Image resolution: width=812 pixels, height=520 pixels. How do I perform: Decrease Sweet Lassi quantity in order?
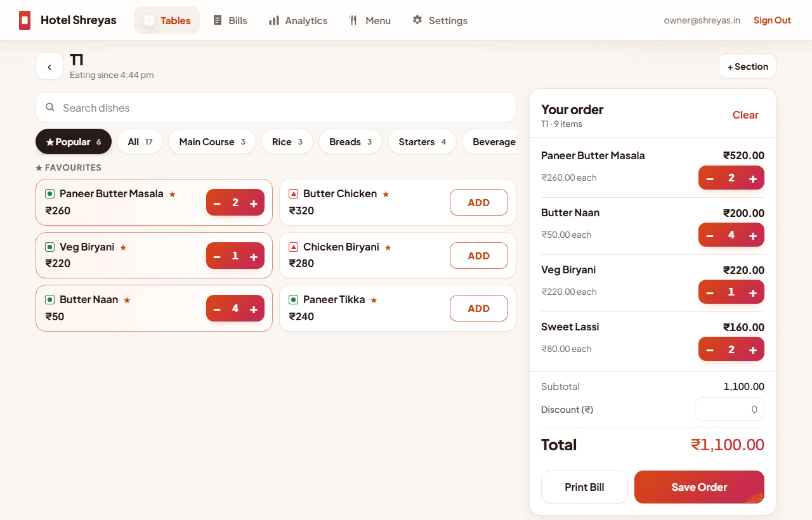tap(710, 349)
